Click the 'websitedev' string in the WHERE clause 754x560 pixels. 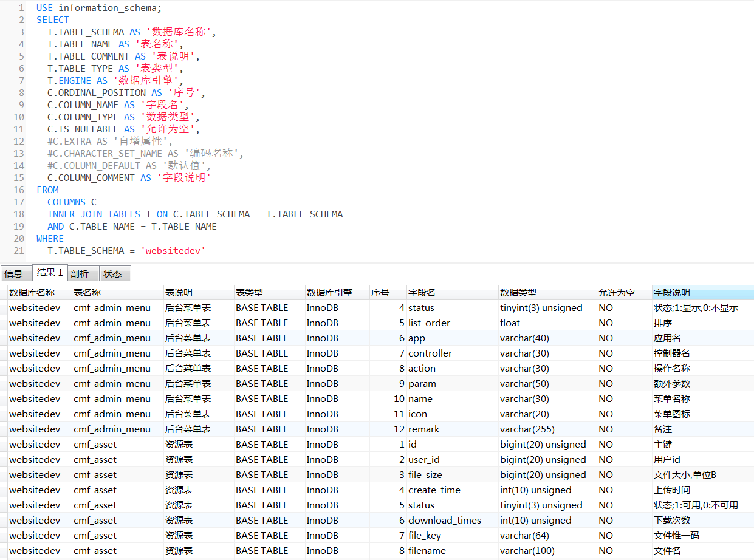coord(173,251)
